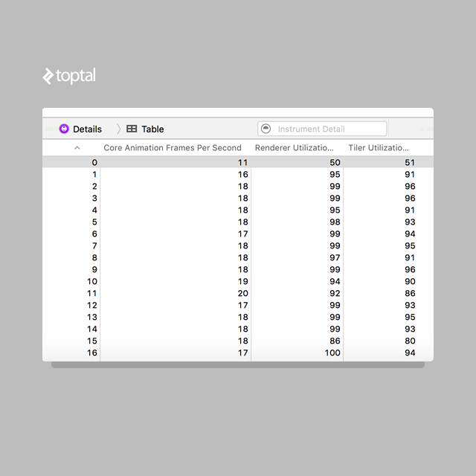Select row 16 with 100 renderer utilization

(238, 353)
